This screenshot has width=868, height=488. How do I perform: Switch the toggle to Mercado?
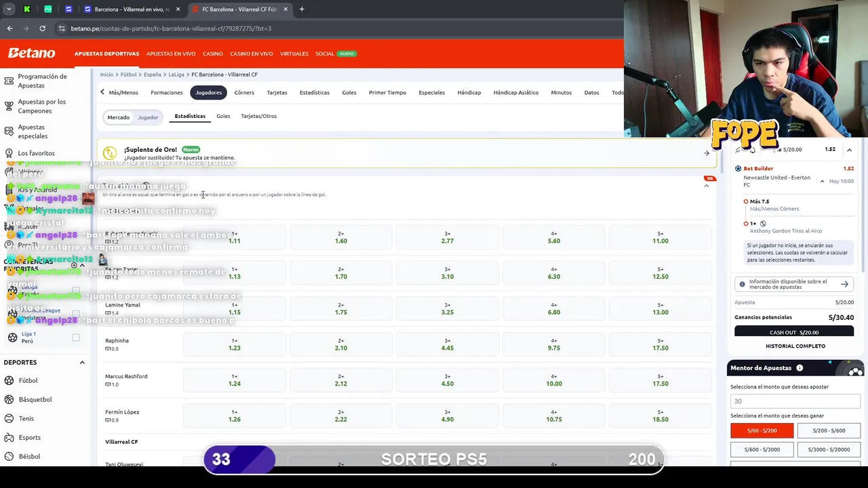pos(118,117)
